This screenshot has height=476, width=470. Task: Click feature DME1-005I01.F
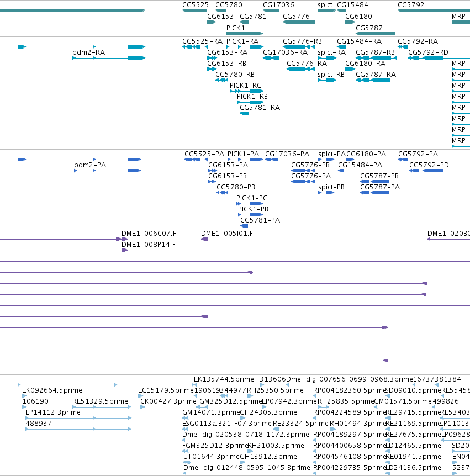pyautogui.click(x=226, y=234)
